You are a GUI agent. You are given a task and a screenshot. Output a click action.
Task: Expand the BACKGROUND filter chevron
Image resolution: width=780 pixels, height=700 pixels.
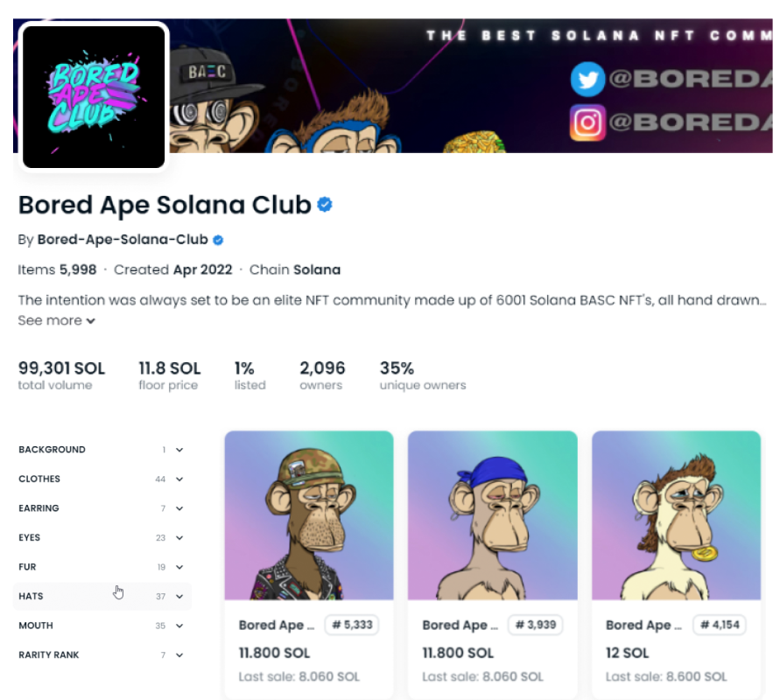coord(179,450)
